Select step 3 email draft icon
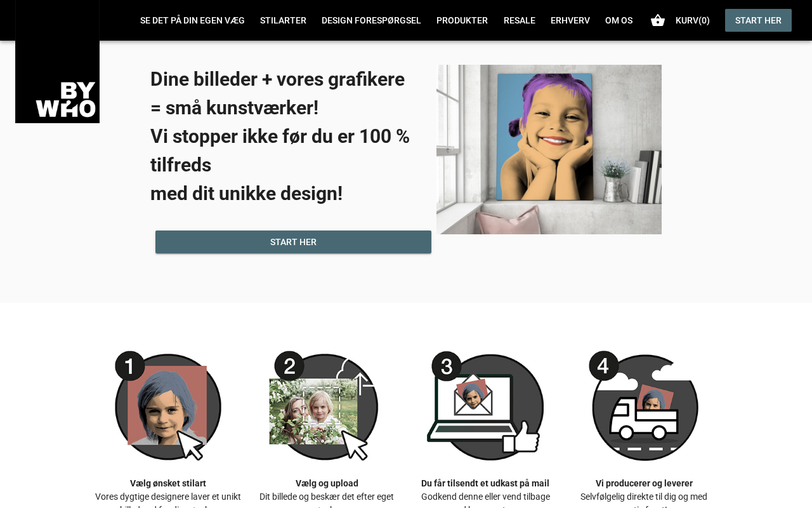Image resolution: width=812 pixels, height=508 pixels. pyautogui.click(x=485, y=406)
